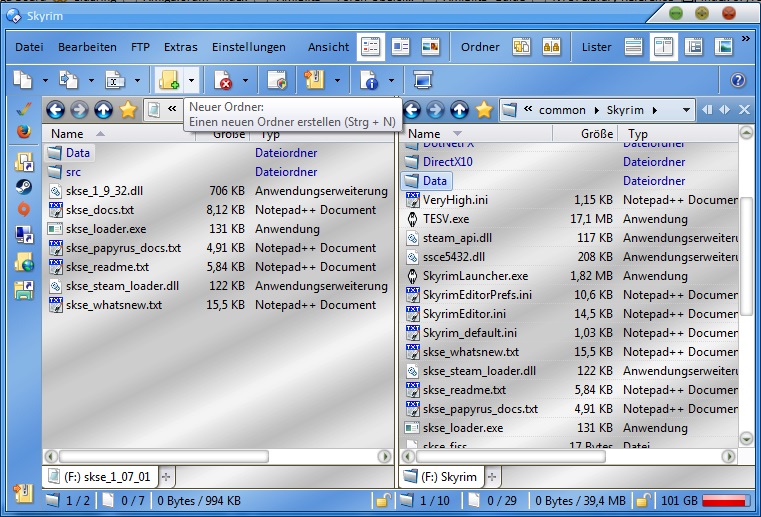Screen dimensions: 761x517
Task: Launch Firefox from the left sidebar
Action: pos(23,130)
